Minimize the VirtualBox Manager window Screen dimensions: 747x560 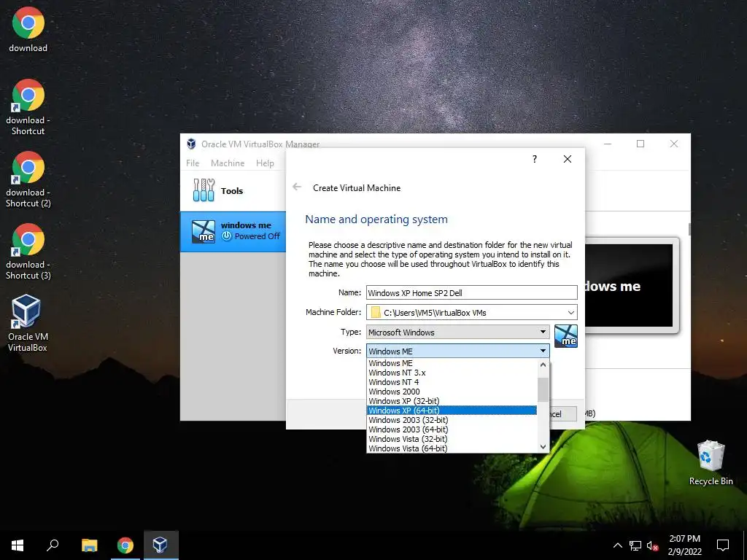point(608,144)
